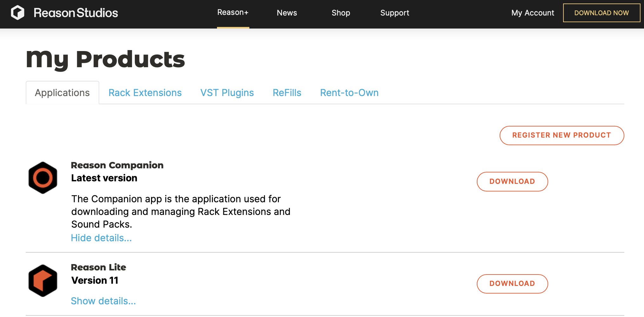Click the My Products heading

[x=105, y=60]
